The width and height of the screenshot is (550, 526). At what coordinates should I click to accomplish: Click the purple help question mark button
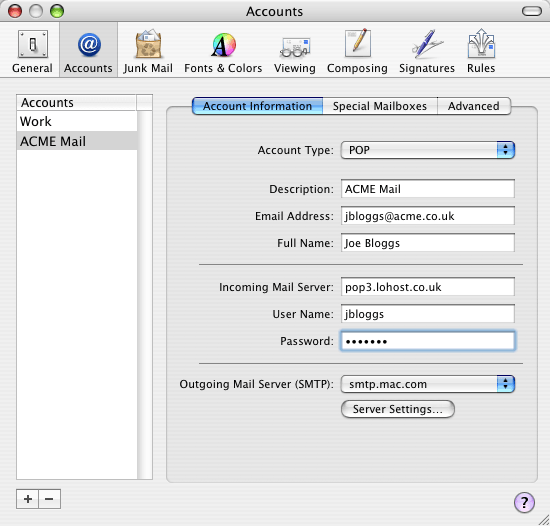pos(524,502)
